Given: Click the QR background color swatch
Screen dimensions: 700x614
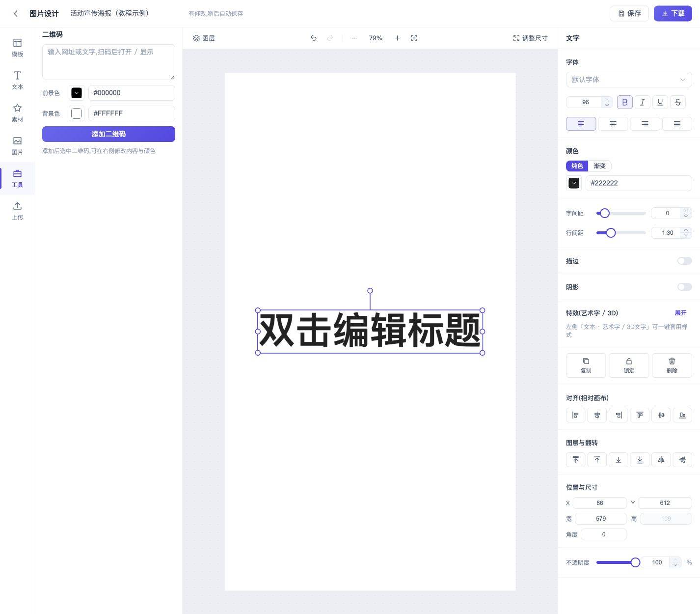Looking at the screenshot, I should click(x=77, y=113).
